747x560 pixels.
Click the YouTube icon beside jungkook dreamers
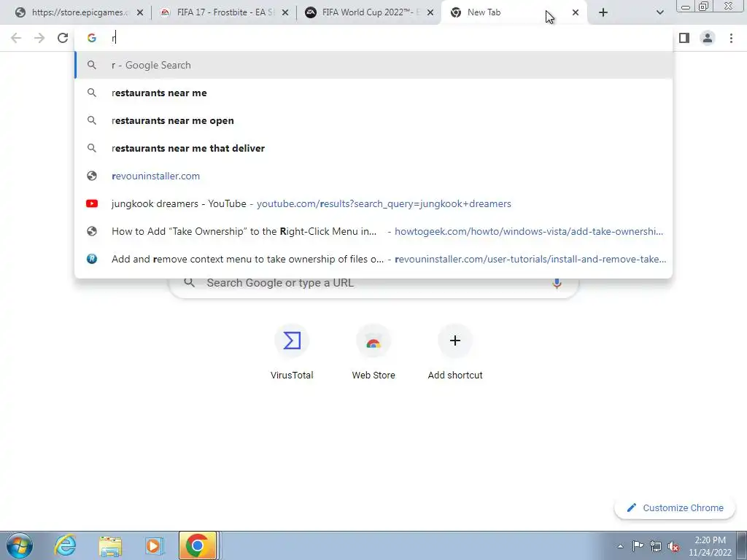click(92, 203)
